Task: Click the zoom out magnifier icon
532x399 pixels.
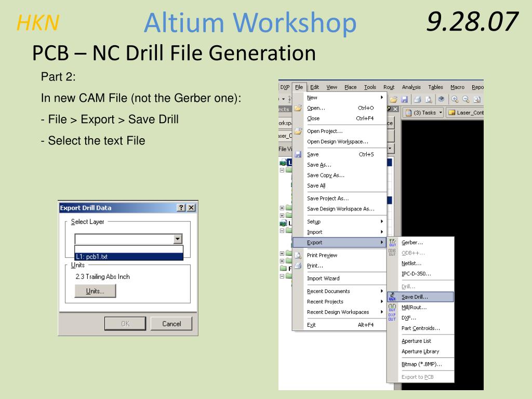Action: (x=466, y=99)
